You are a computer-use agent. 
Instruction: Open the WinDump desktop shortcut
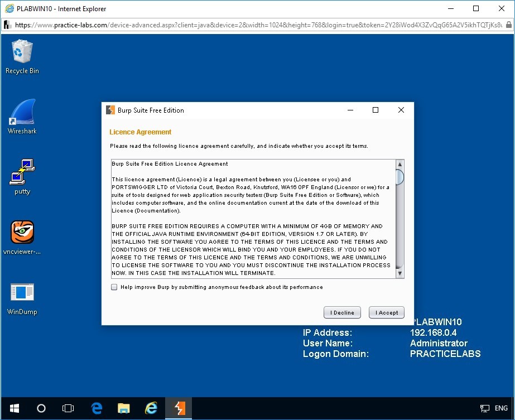click(x=22, y=293)
